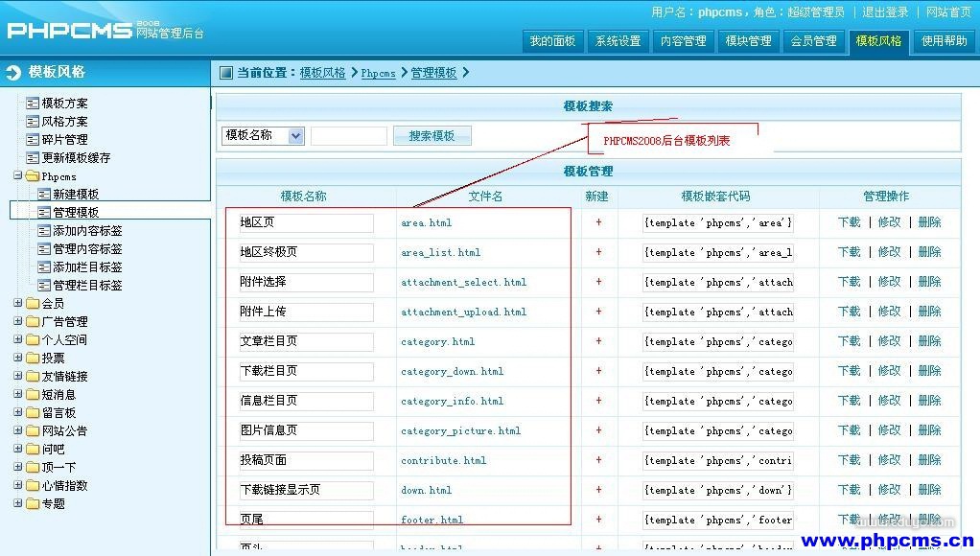
Task: Select 管理模板 in the sidebar tree
Action: point(76,213)
